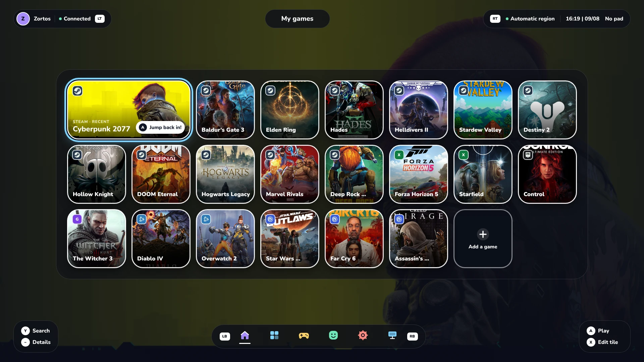The image size is (644, 362).
Task: Open the Helldivers II game tile
Action: tap(419, 110)
